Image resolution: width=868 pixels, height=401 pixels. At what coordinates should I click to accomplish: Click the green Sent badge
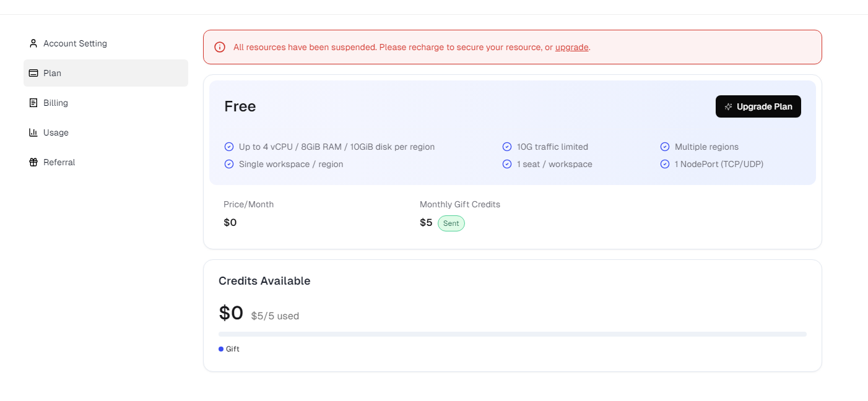coord(451,223)
